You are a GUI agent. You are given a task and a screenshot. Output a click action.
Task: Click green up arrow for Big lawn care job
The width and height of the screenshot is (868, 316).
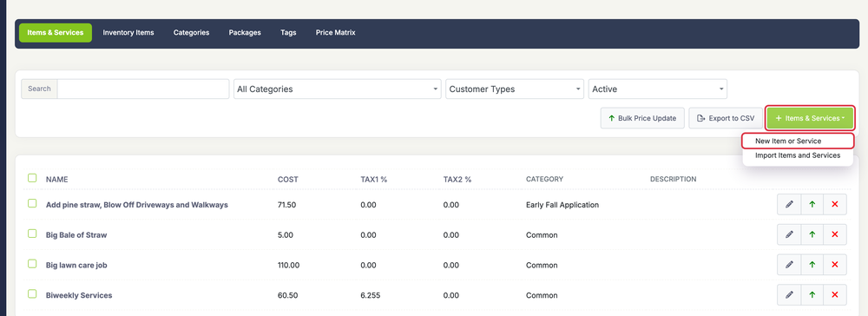[812, 265]
